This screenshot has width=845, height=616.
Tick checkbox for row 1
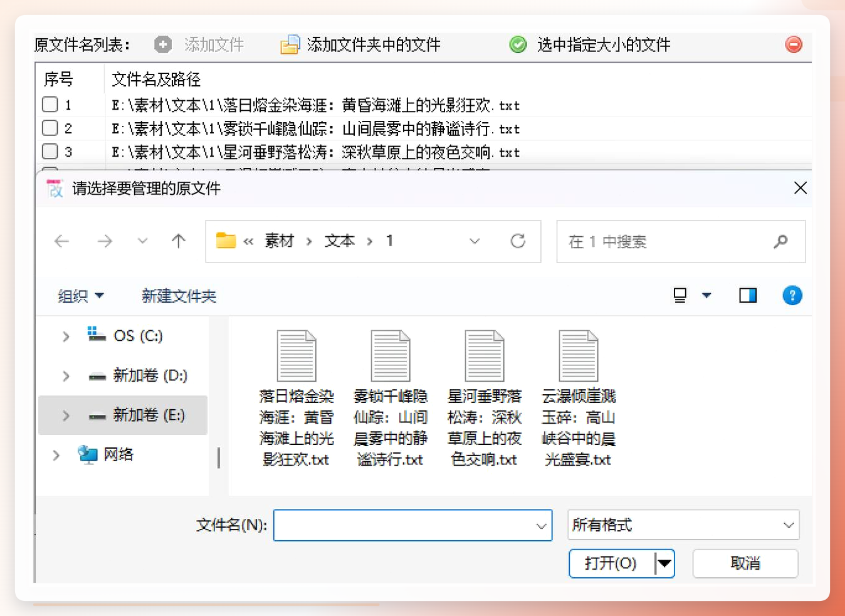click(x=50, y=105)
